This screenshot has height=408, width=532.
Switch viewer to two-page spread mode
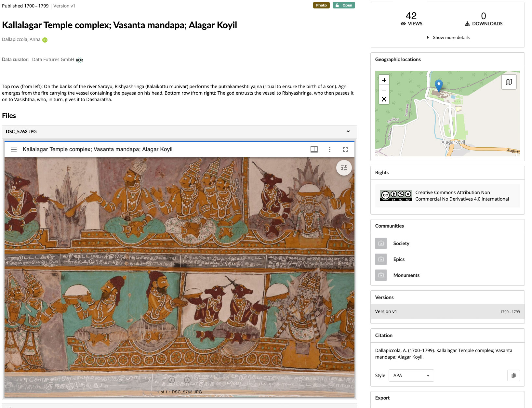click(314, 149)
